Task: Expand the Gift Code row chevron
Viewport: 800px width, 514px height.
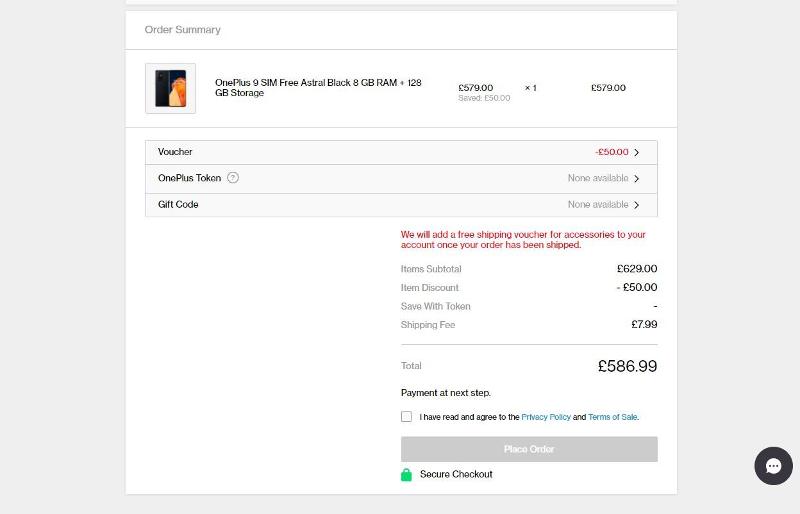Action: (637, 205)
